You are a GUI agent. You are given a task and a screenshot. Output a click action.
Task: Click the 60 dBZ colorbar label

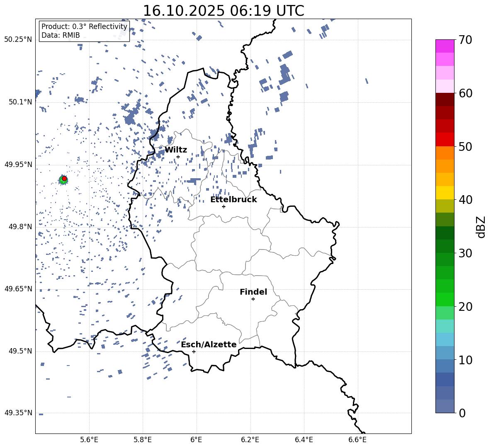pos(465,93)
